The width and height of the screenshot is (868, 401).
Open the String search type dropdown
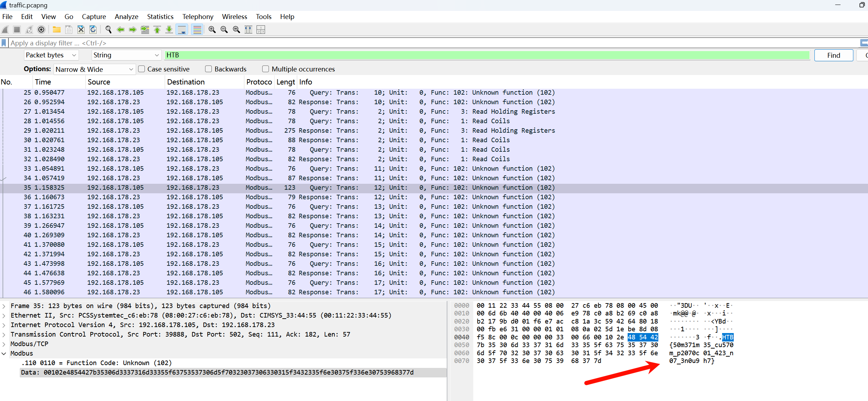tap(126, 55)
